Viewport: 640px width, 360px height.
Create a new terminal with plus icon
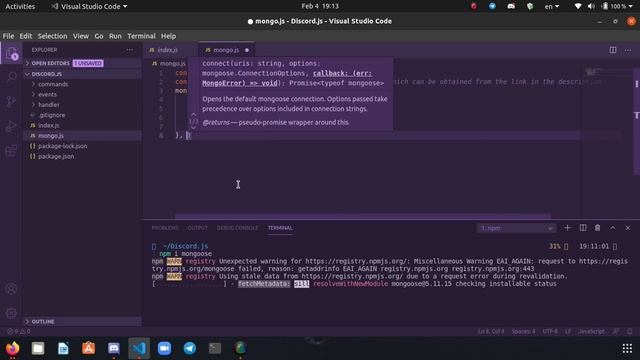pyautogui.click(x=567, y=228)
